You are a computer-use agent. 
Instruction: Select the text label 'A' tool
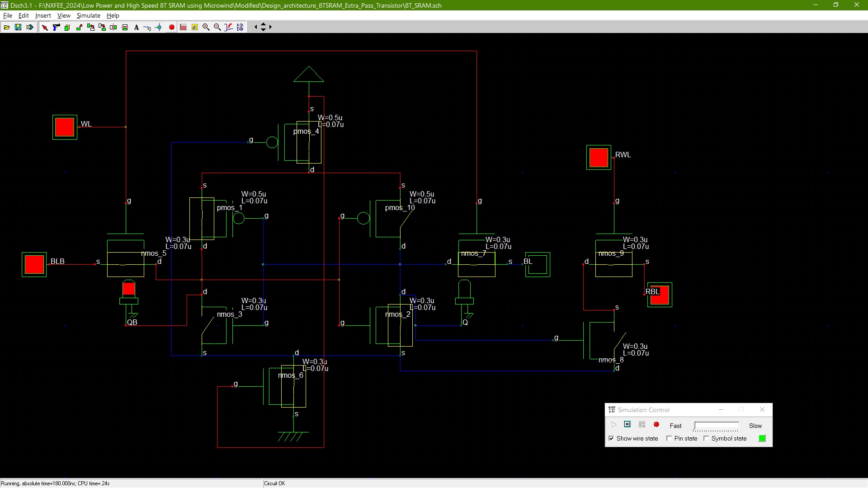coord(137,27)
